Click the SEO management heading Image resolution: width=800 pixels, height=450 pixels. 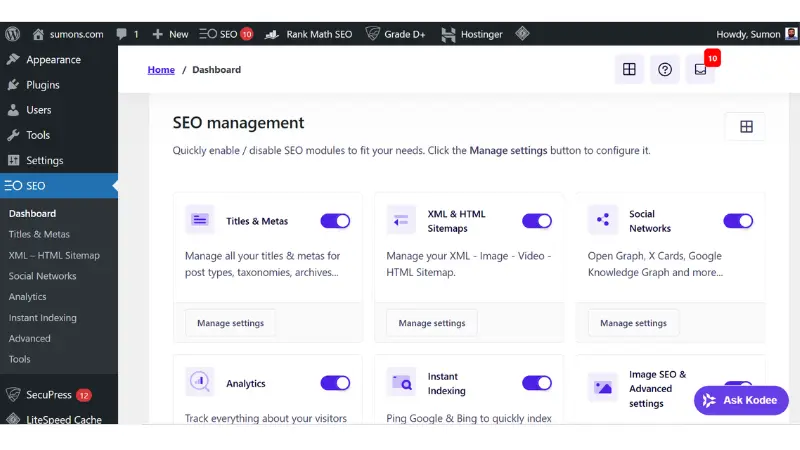[238, 123]
